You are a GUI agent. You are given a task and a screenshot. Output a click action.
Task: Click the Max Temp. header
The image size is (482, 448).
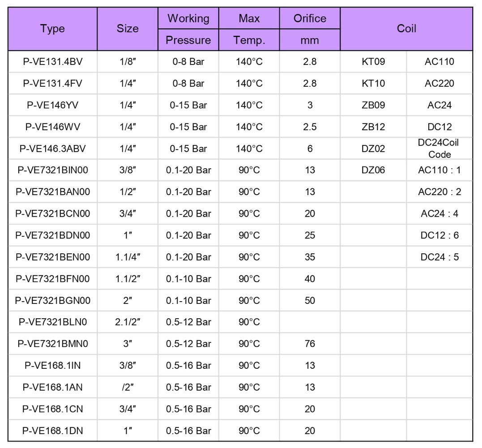249,29
